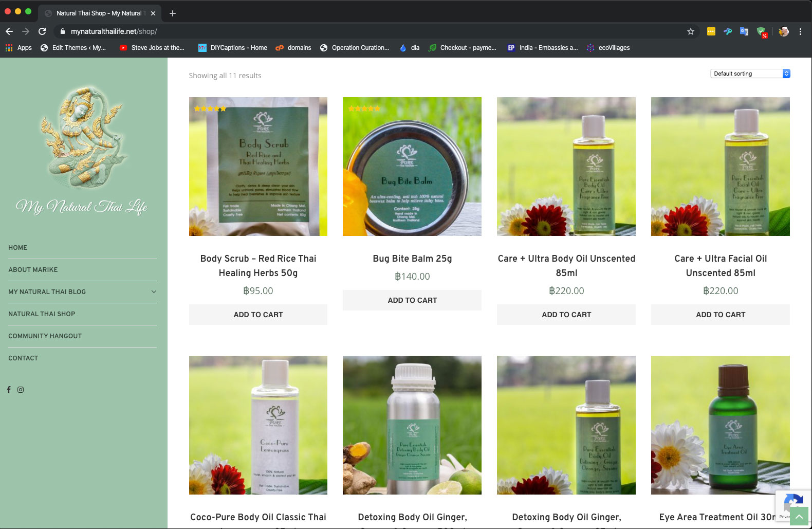This screenshot has width=812, height=529.
Task: Click the blue feather-like extension icon
Action: 728,31
